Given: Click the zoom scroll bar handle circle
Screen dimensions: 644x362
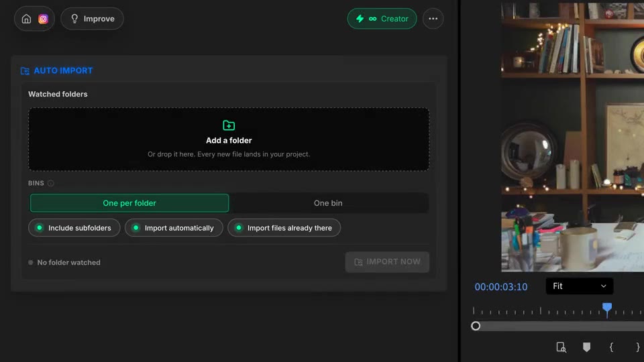Looking at the screenshot, I should [476, 326].
